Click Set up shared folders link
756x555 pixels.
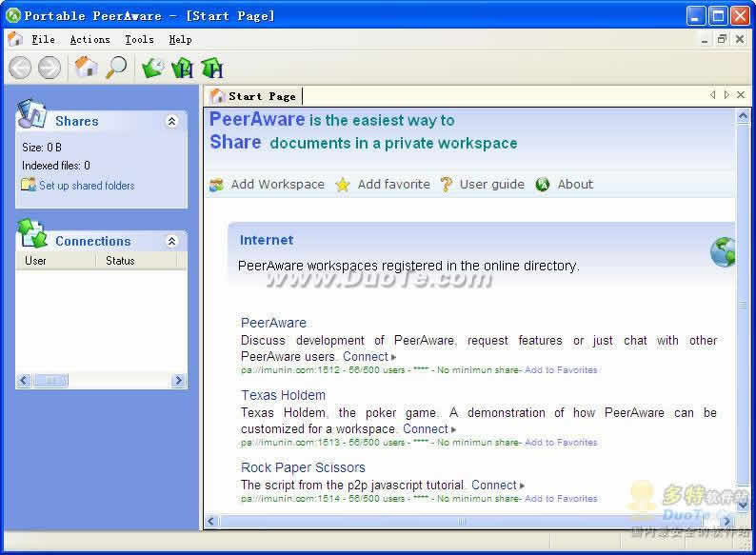87,186
